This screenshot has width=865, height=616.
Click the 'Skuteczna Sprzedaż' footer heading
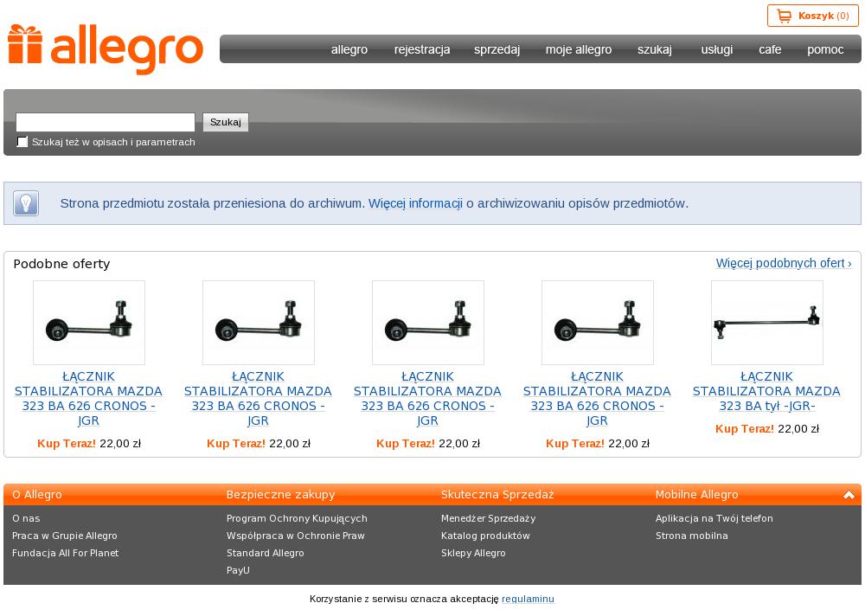point(497,495)
